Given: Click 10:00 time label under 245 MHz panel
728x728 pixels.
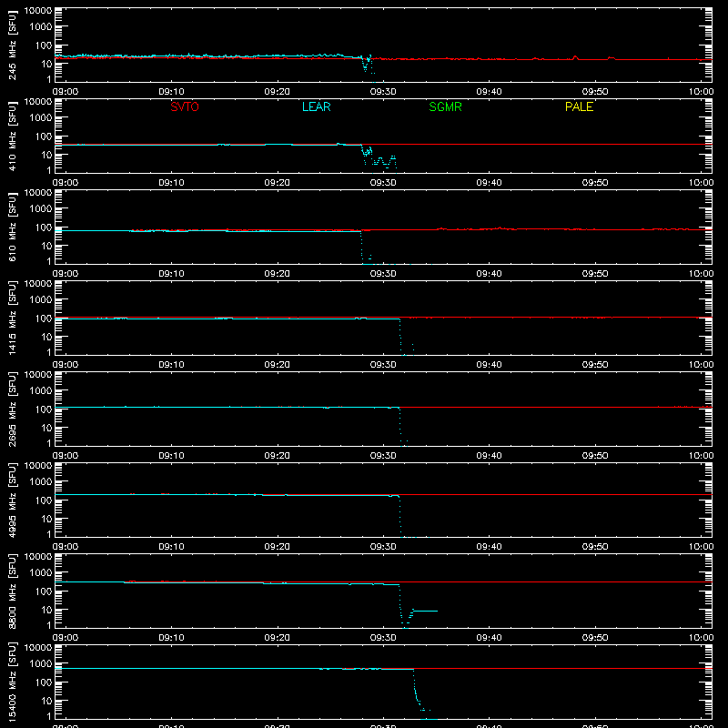Looking at the screenshot, I should click(x=701, y=92).
